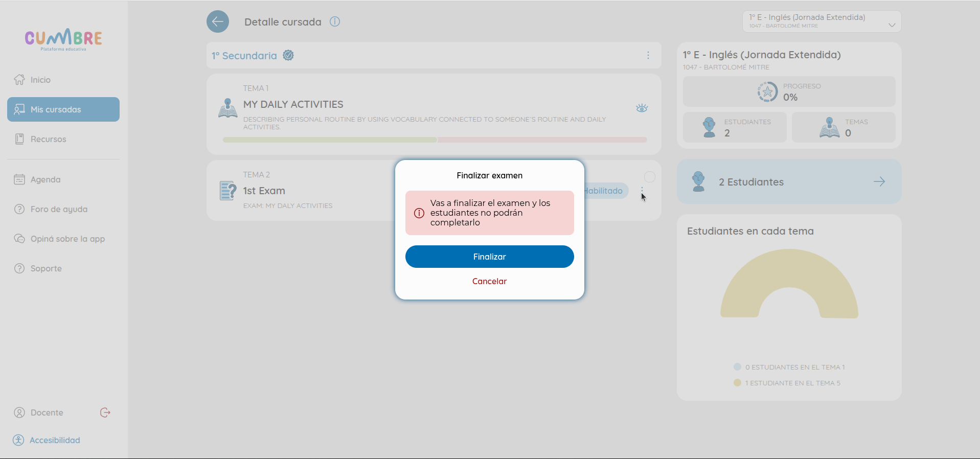Click the Docente user avatar icon
Image resolution: width=980 pixels, height=459 pixels.
pos(19,412)
